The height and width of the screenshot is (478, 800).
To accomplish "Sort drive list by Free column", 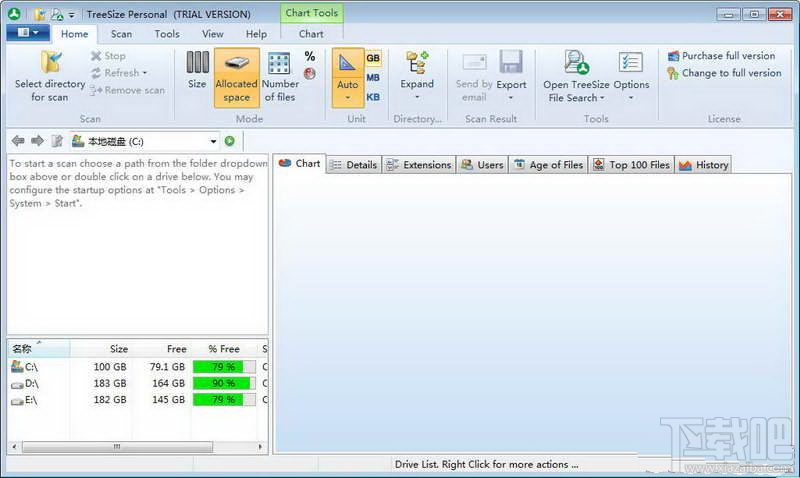I will pos(161,349).
